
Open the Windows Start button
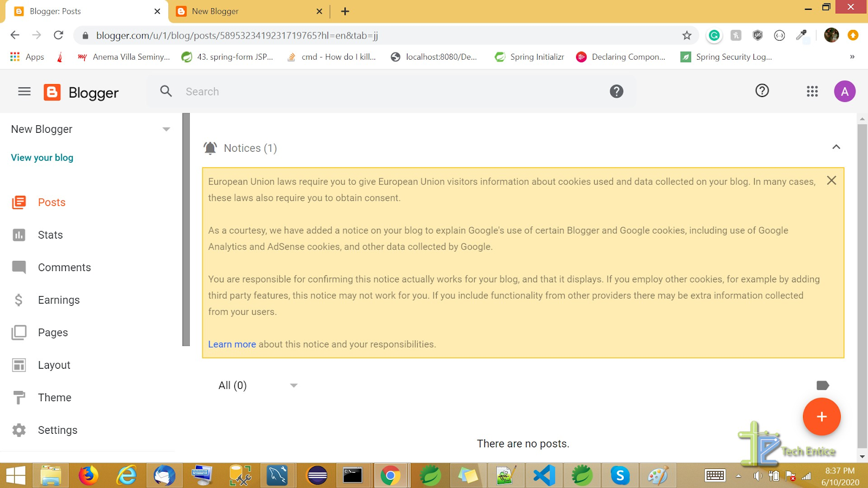[x=16, y=476]
